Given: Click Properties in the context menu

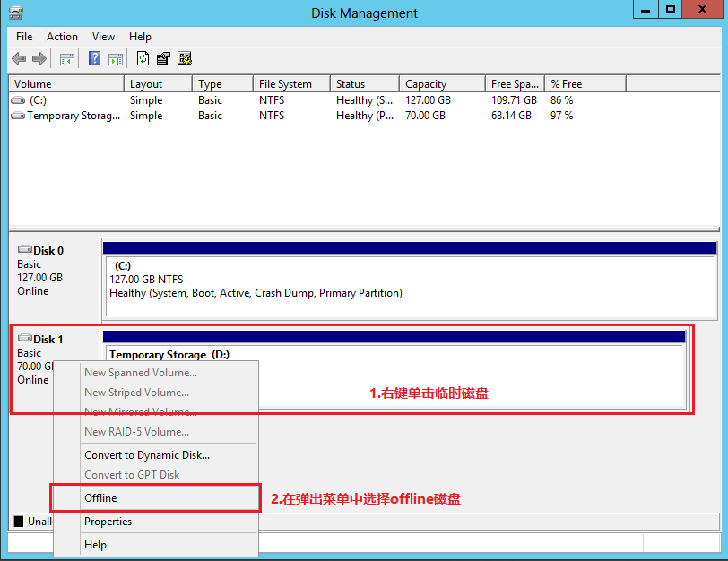Looking at the screenshot, I should pyautogui.click(x=108, y=522).
